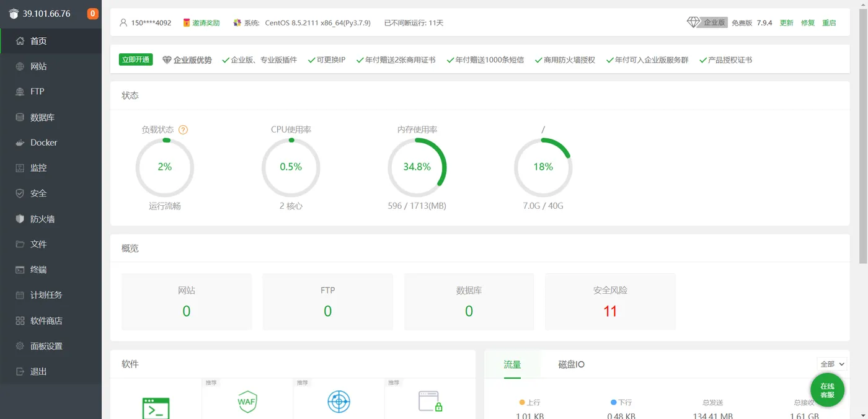Click the server shield logo beside 39.101.66.76

click(x=14, y=14)
